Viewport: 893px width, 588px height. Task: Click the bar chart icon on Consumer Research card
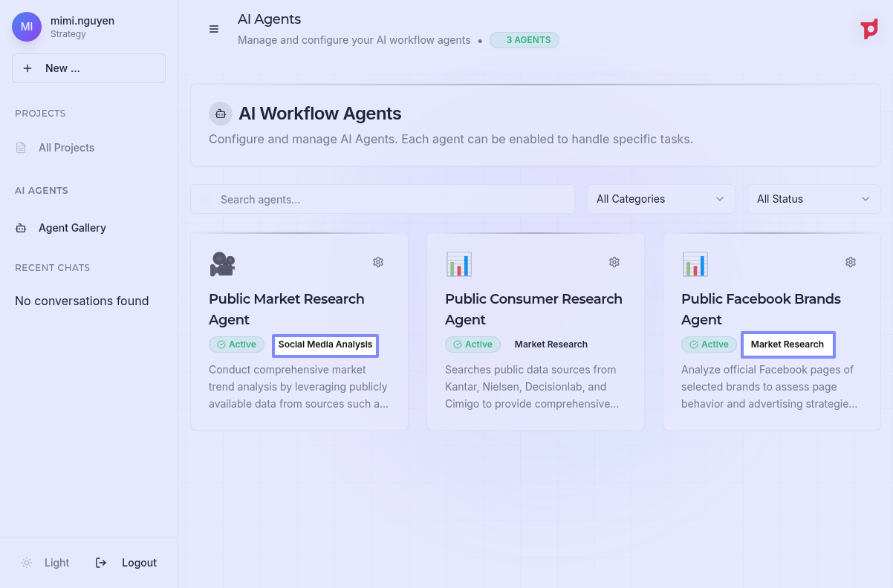[458, 264]
